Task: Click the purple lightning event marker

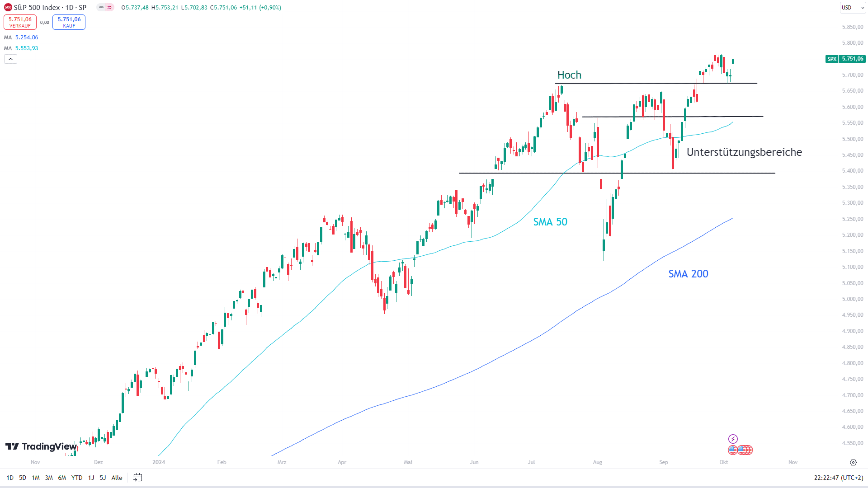Action: (733, 439)
